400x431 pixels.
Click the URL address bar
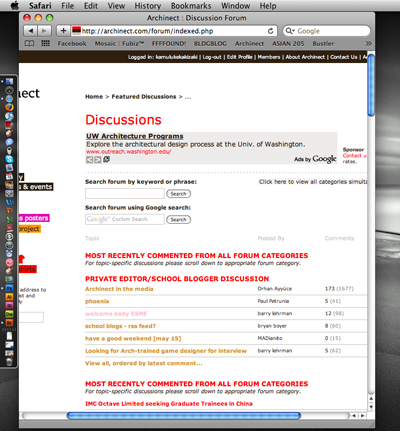point(173,31)
